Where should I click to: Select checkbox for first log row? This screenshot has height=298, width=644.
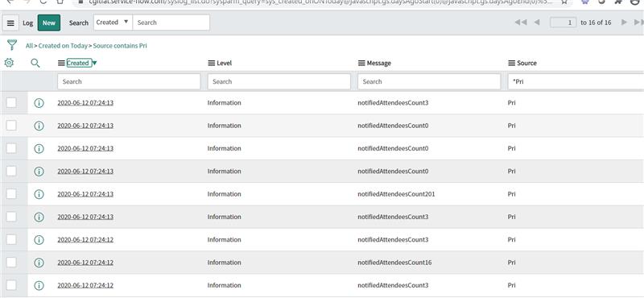click(x=11, y=103)
